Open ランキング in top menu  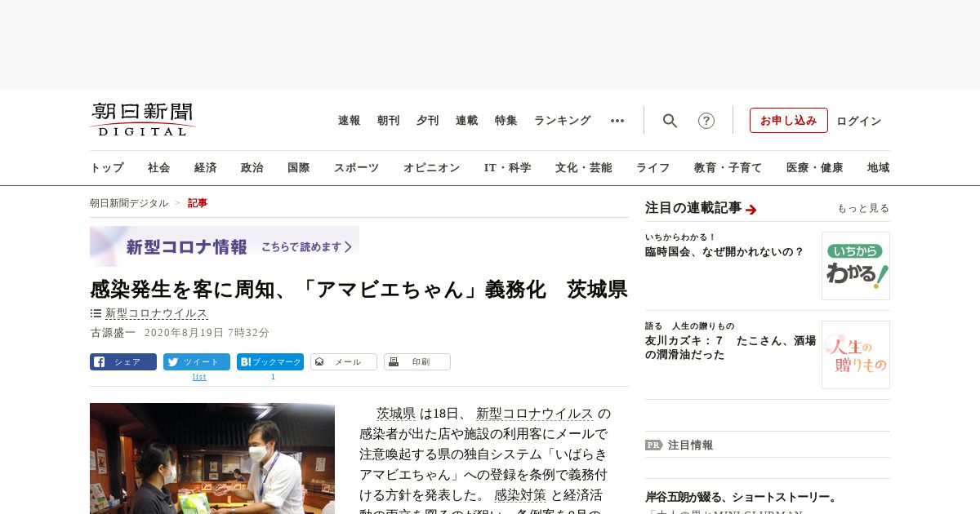pos(563,121)
